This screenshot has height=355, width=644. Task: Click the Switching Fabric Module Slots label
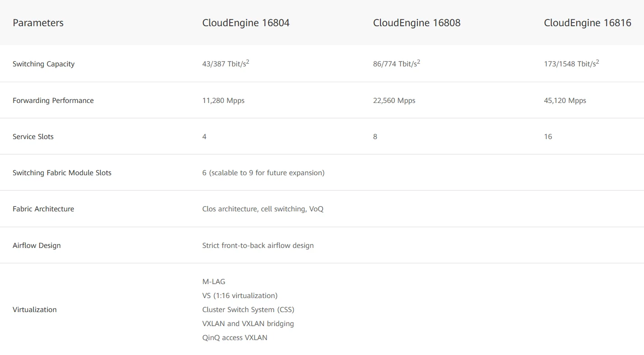(62, 173)
